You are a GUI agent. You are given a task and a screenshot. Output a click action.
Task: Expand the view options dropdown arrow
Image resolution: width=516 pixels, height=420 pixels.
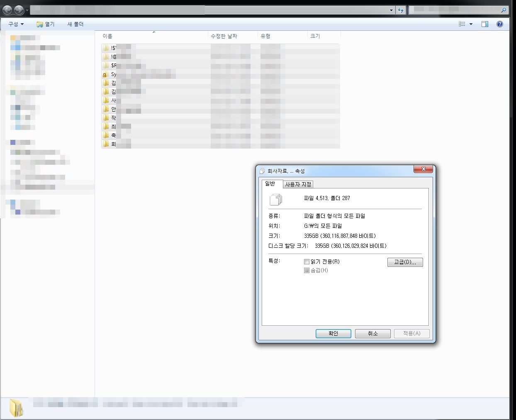[x=471, y=24]
